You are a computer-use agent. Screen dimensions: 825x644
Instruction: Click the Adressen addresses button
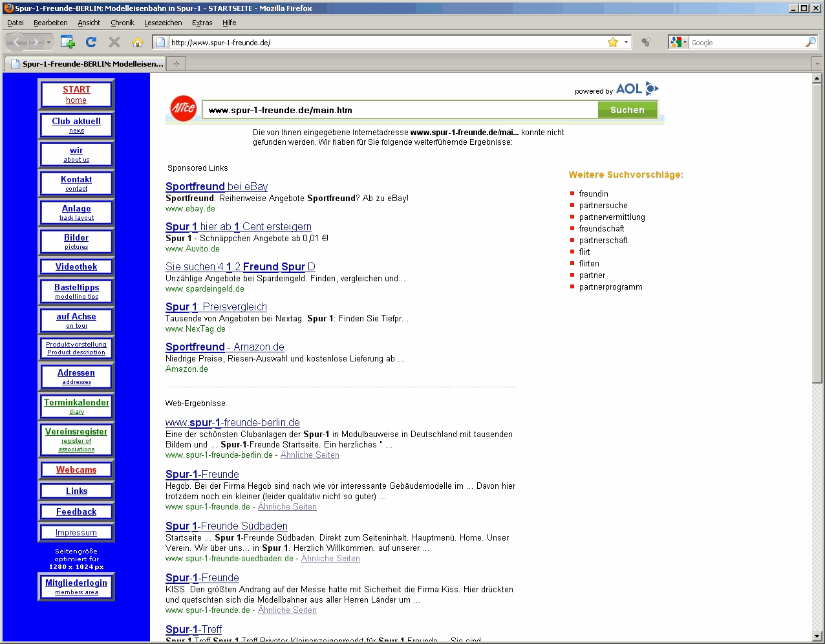[x=76, y=376]
